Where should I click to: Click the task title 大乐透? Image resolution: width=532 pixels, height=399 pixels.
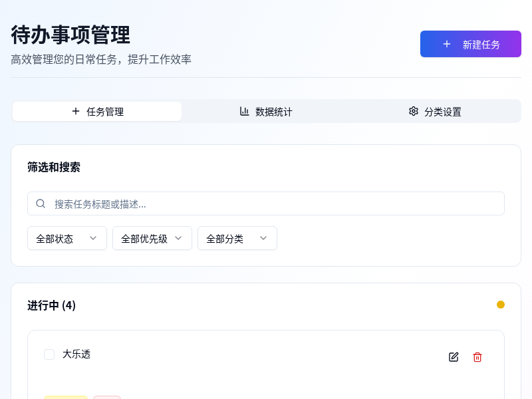[76, 354]
